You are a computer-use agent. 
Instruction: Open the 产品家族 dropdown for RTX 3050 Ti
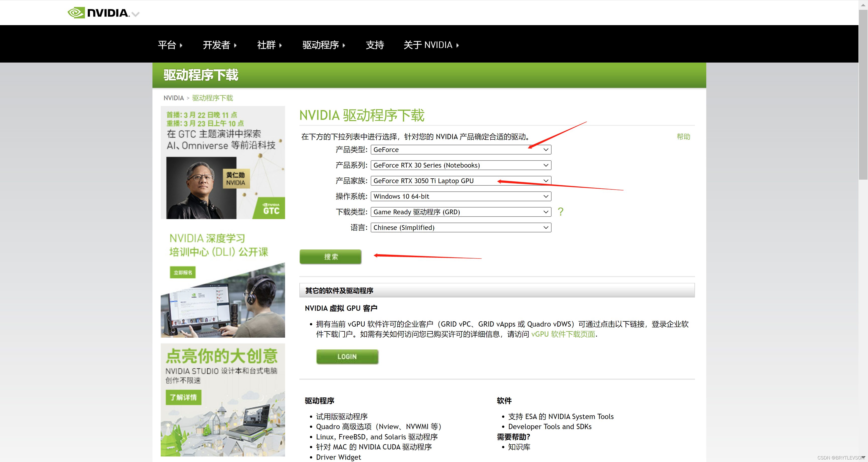click(461, 181)
